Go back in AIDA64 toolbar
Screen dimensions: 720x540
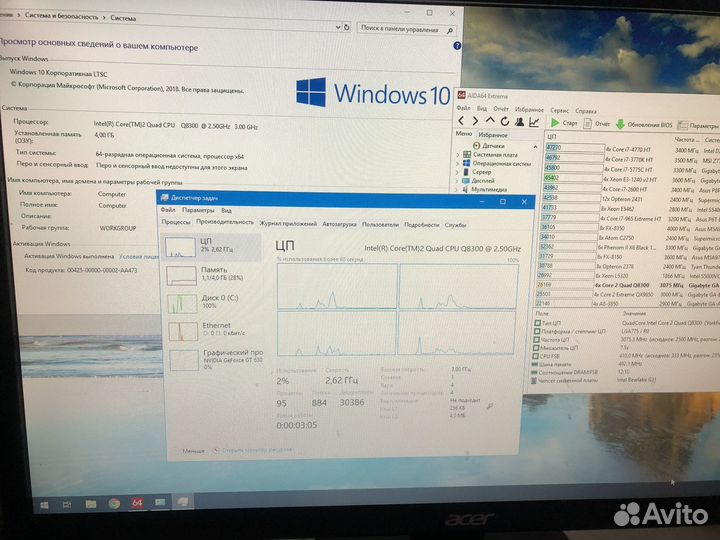(x=461, y=121)
